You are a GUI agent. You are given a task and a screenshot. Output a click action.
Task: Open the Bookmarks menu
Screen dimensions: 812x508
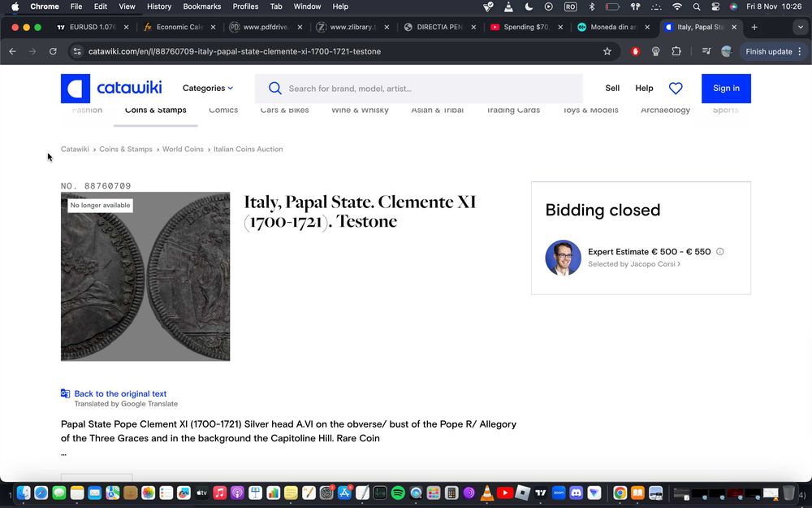[202, 7]
